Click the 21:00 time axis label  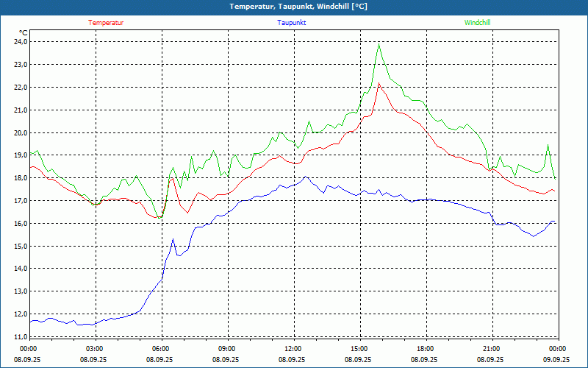point(491,349)
